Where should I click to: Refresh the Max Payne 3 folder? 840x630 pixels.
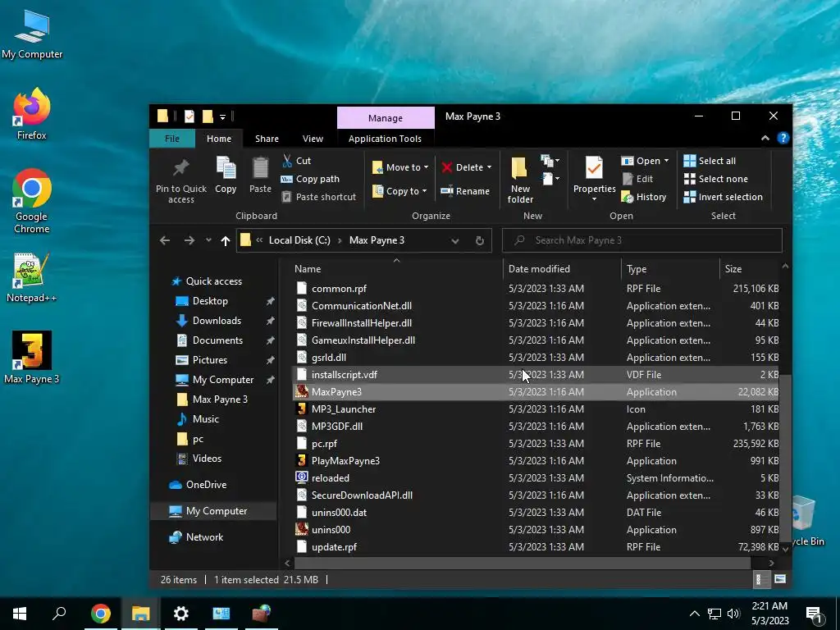click(480, 240)
